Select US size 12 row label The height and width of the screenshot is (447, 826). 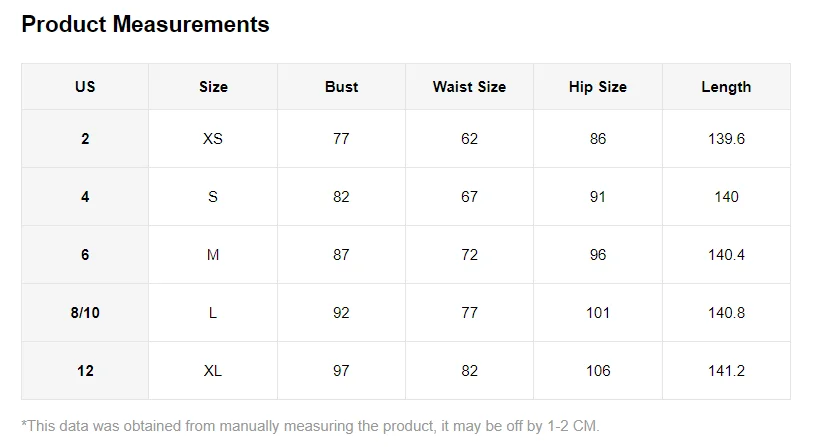85,371
